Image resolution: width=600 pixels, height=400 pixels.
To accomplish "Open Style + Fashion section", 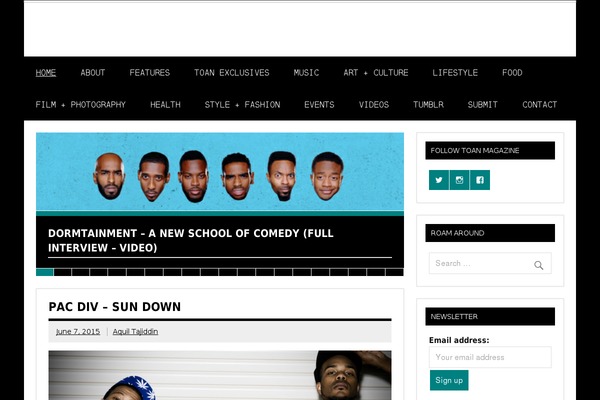I will click(x=242, y=104).
